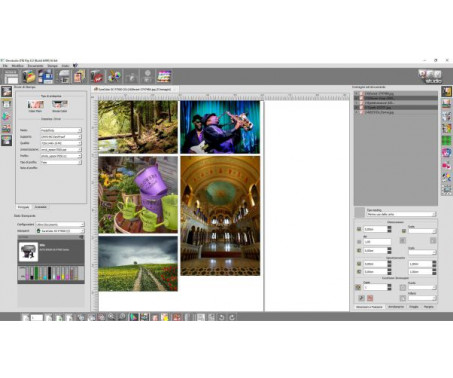The height and width of the screenshot is (378, 453).
Task: Open the nesting type dropdown above dimensions
Action: [x=401, y=214]
